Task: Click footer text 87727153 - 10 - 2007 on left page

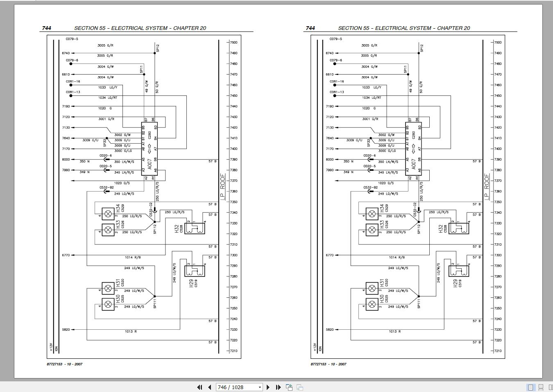Action: [65, 364]
